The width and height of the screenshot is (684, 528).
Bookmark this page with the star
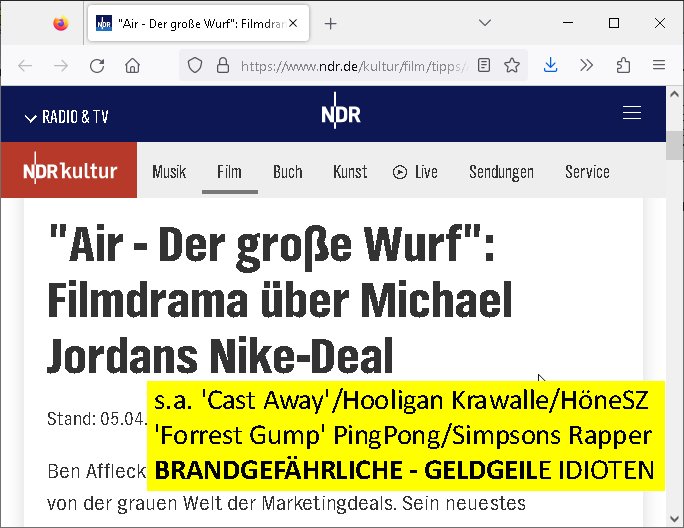click(512, 65)
